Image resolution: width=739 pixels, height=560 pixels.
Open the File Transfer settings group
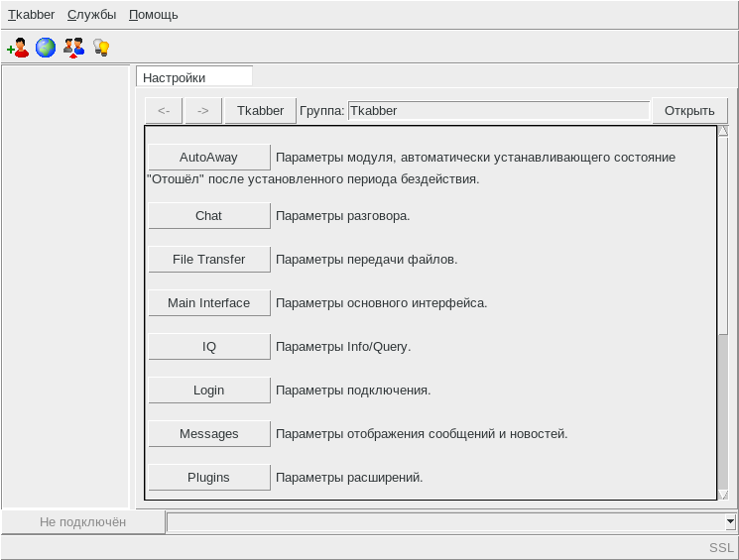pos(209,259)
